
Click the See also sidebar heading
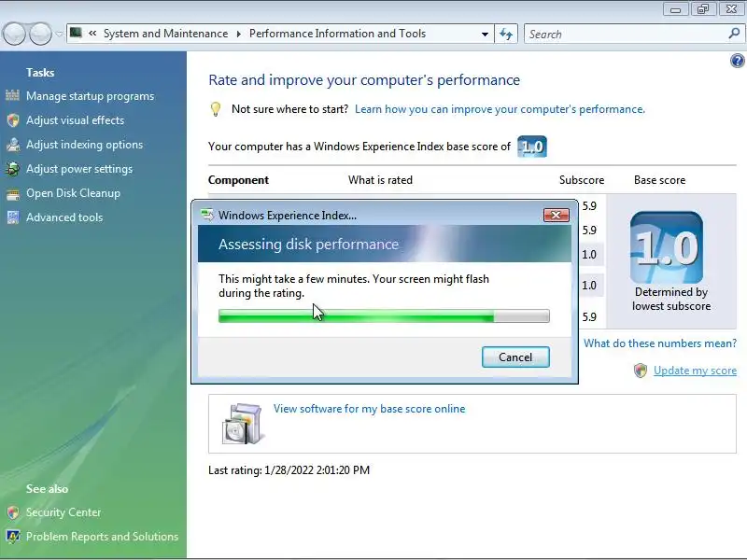(x=47, y=488)
